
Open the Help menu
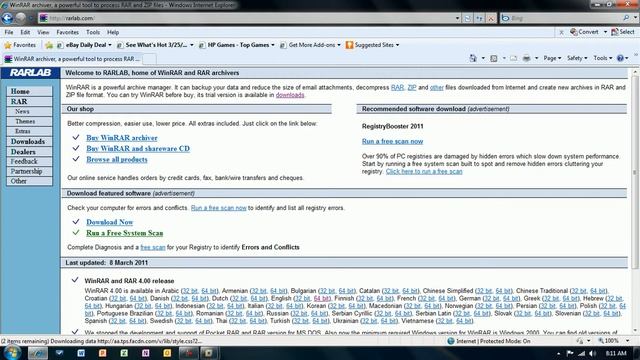113,32
